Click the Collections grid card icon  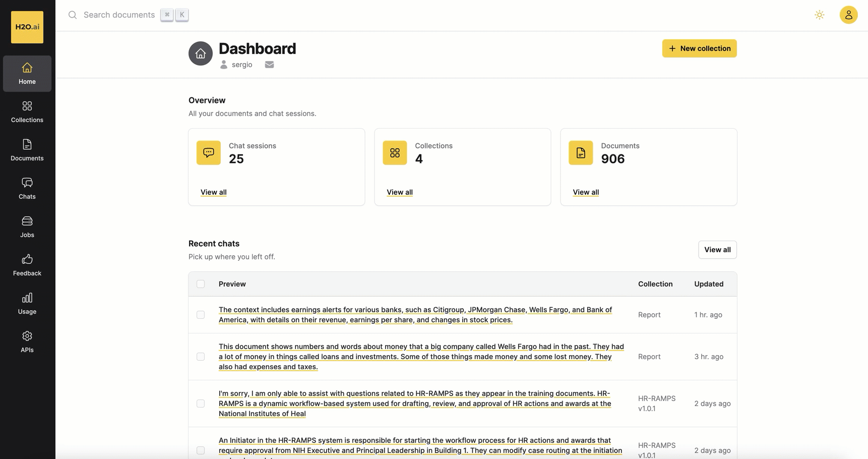click(395, 153)
